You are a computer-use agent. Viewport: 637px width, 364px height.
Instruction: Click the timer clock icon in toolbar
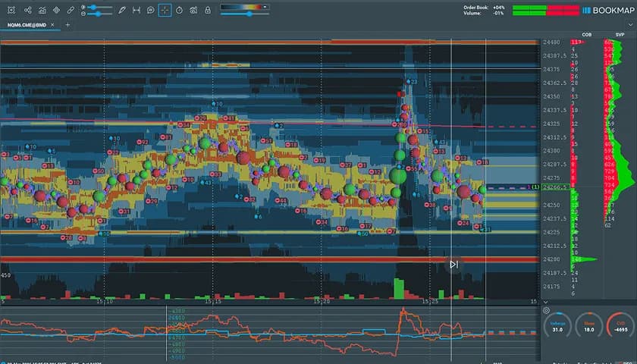(x=179, y=10)
